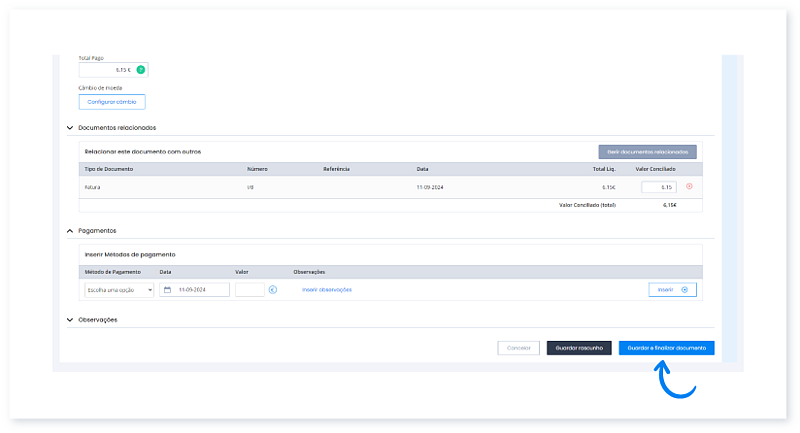Focus the Total Pago amount field
This screenshot has height=433, width=800.
(106, 70)
